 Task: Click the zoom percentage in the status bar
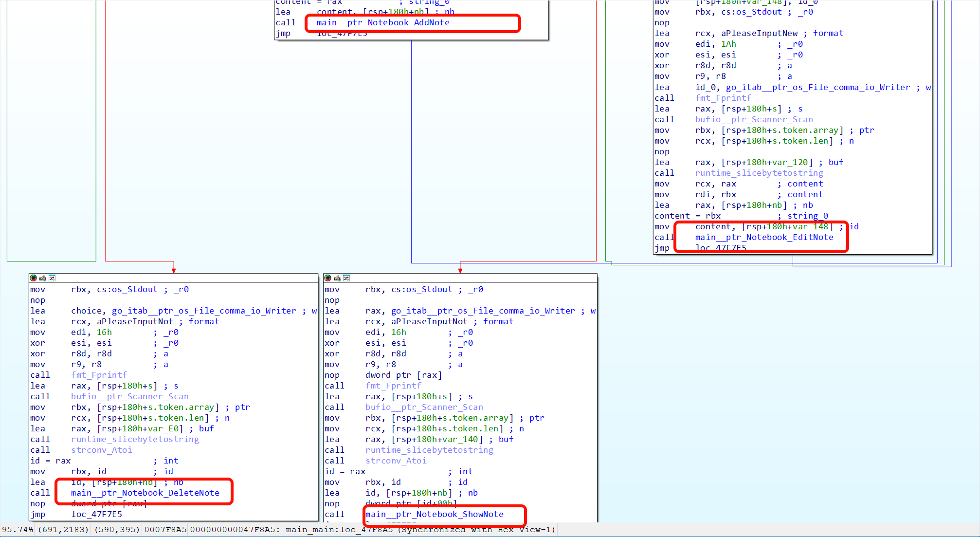(x=18, y=529)
